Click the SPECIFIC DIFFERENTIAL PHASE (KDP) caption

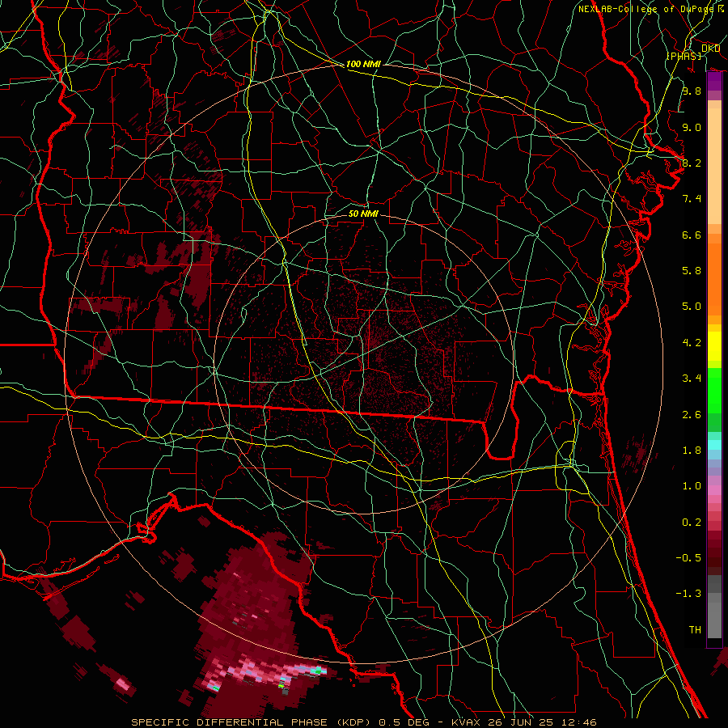click(251, 722)
